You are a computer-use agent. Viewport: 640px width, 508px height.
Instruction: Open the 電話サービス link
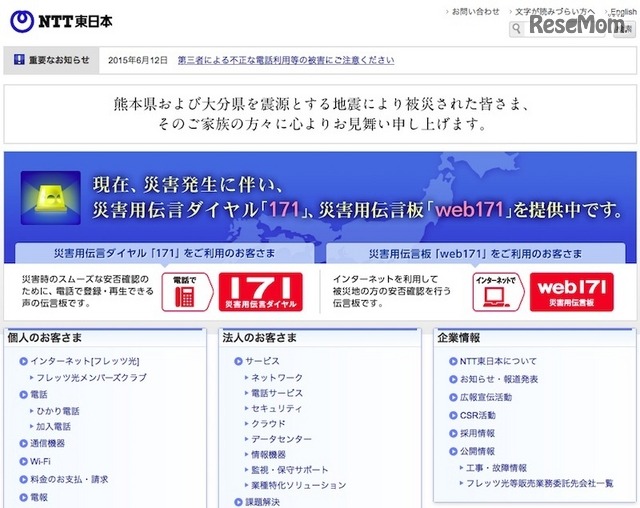click(x=277, y=393)
